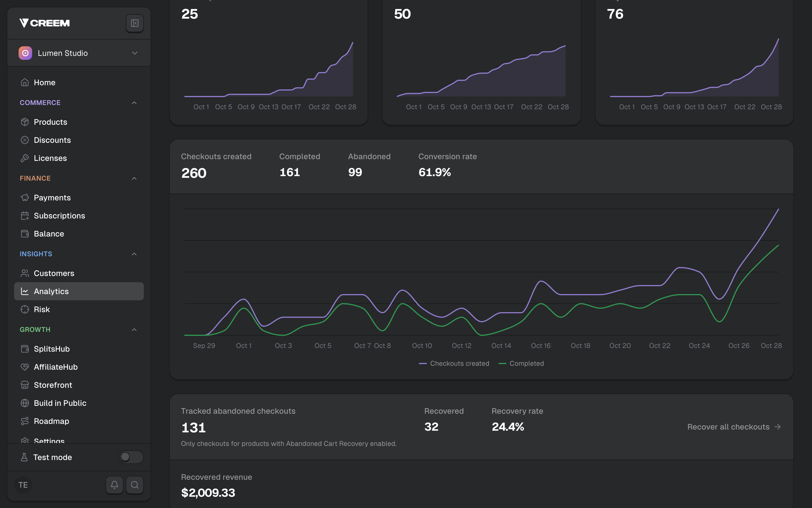Viewport: 812px width, 508px height.
Task: Click the Recovery rate 24.4% value
Action: click(x=508, y=427)
